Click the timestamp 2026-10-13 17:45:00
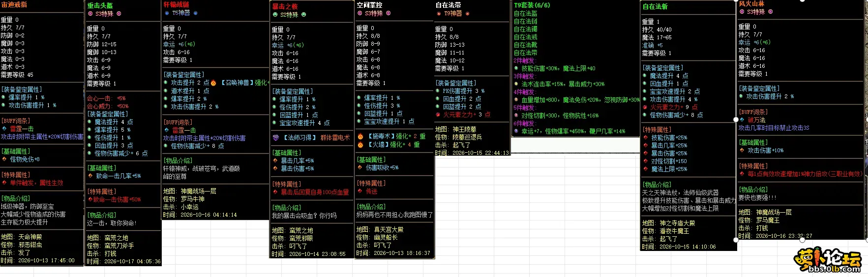868x277 pixels. (x=46, y=260)
